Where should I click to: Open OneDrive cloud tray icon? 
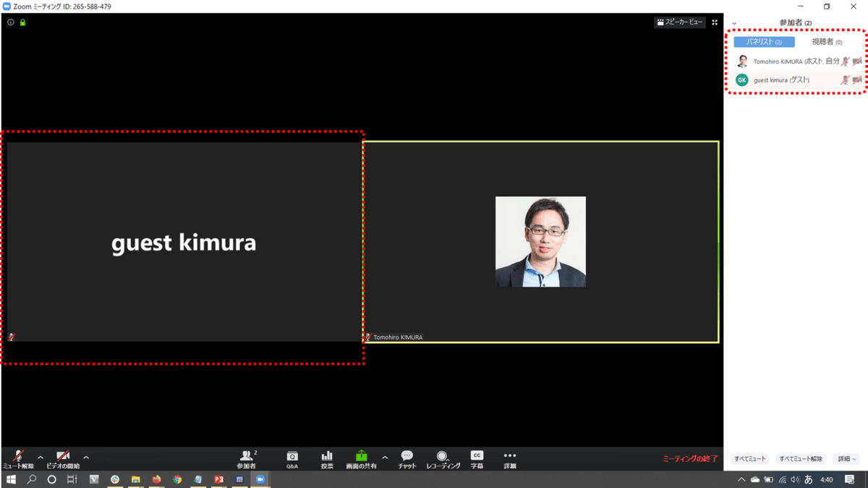(755, 479)
